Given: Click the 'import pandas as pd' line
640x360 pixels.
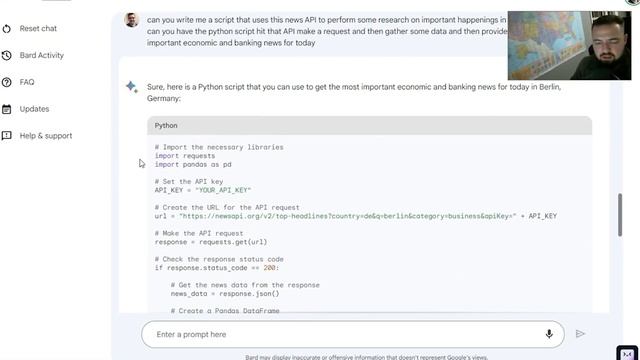Looking at the screenshot, I should point(193,164).
